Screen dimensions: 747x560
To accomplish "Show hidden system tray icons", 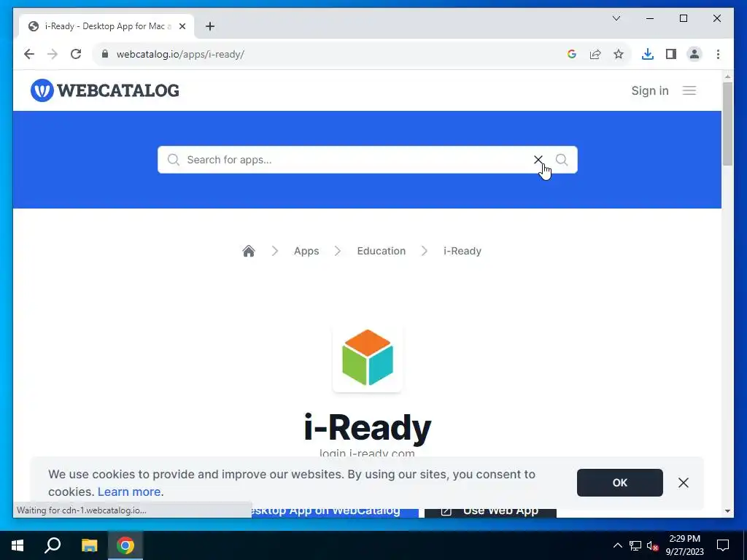I will point(617,545).
